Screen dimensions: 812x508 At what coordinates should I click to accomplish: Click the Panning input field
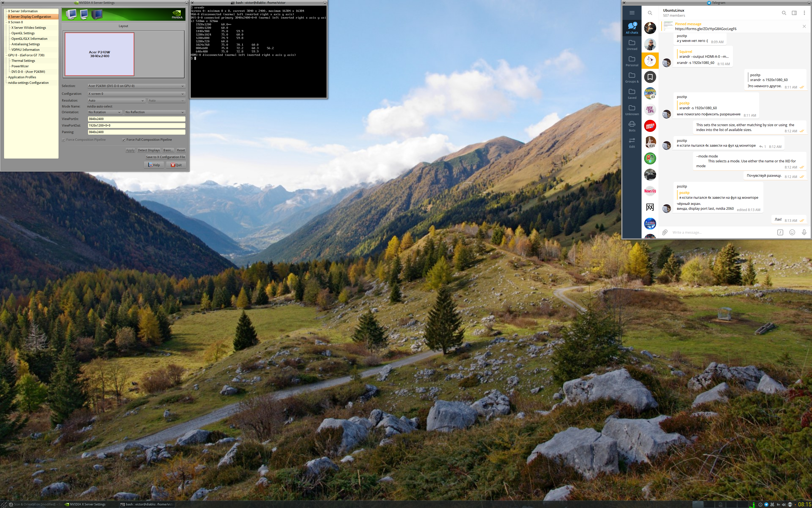(x=136, y=132)
